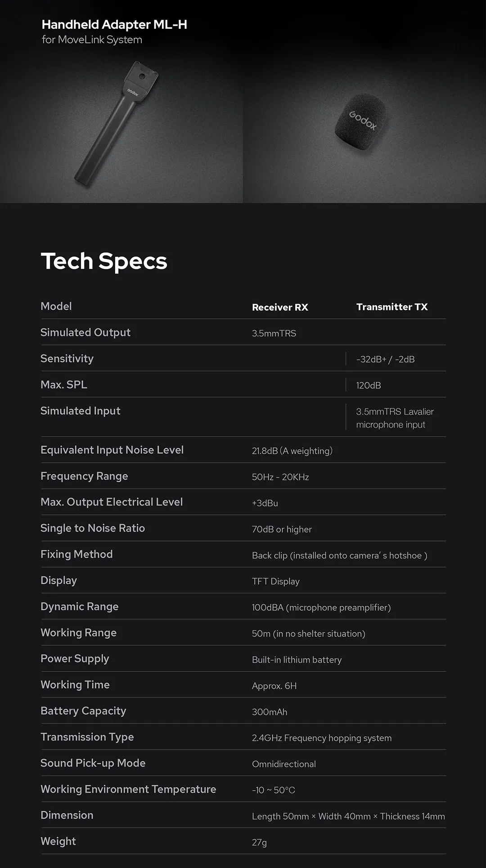Click the handheld adapter ML-H product image

(x=116, y=124)
